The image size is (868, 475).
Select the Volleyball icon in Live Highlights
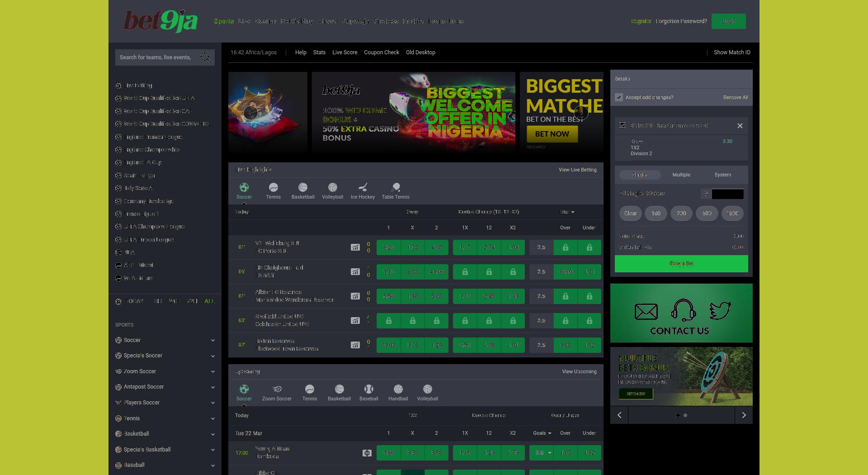333,187
